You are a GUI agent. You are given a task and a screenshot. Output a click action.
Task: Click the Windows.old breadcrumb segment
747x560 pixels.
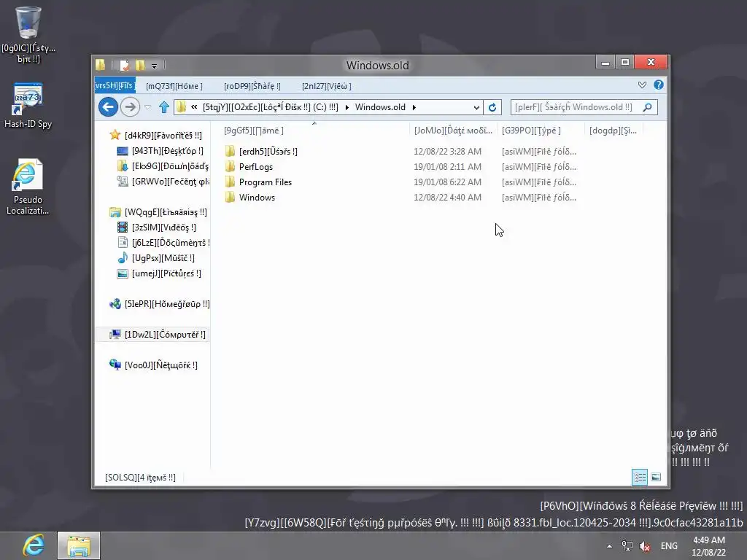tap(380, 107)
